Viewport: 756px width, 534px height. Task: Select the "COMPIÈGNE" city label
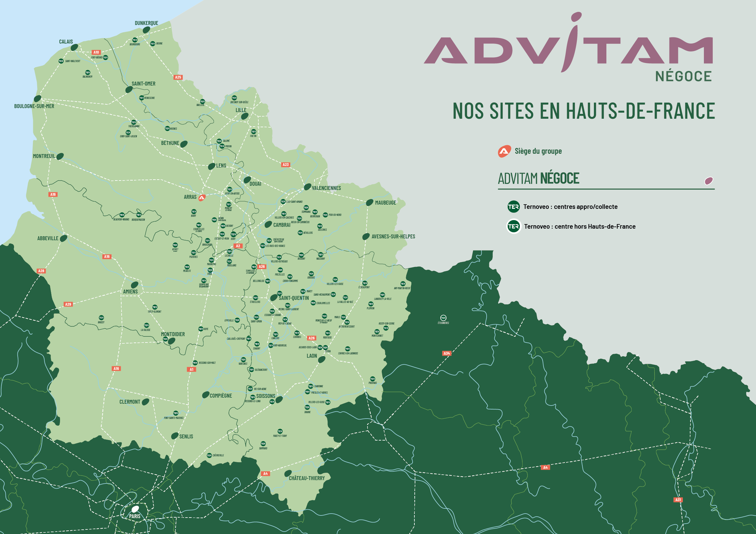(221, 396)
